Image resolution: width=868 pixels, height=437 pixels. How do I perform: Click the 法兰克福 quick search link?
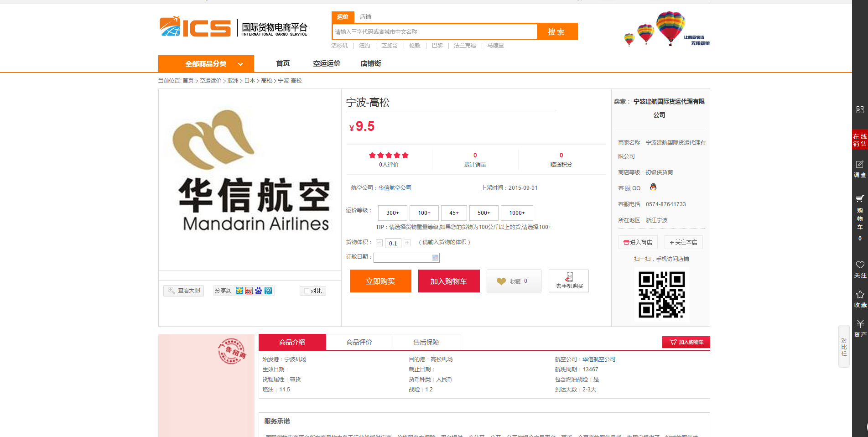point(465,46)
